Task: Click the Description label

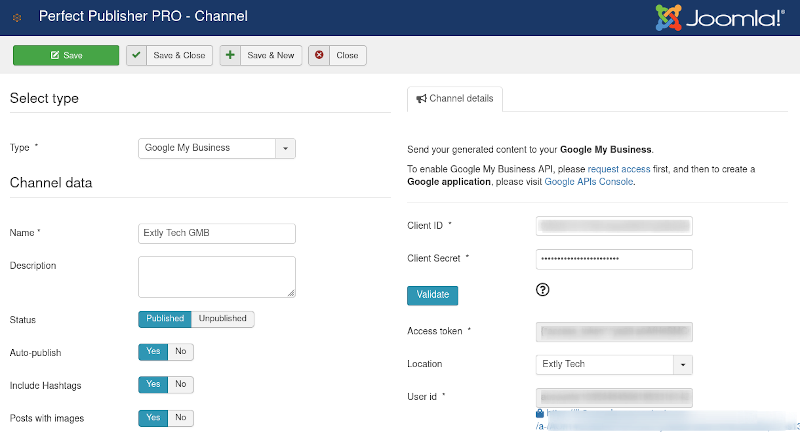Action: 33,265
